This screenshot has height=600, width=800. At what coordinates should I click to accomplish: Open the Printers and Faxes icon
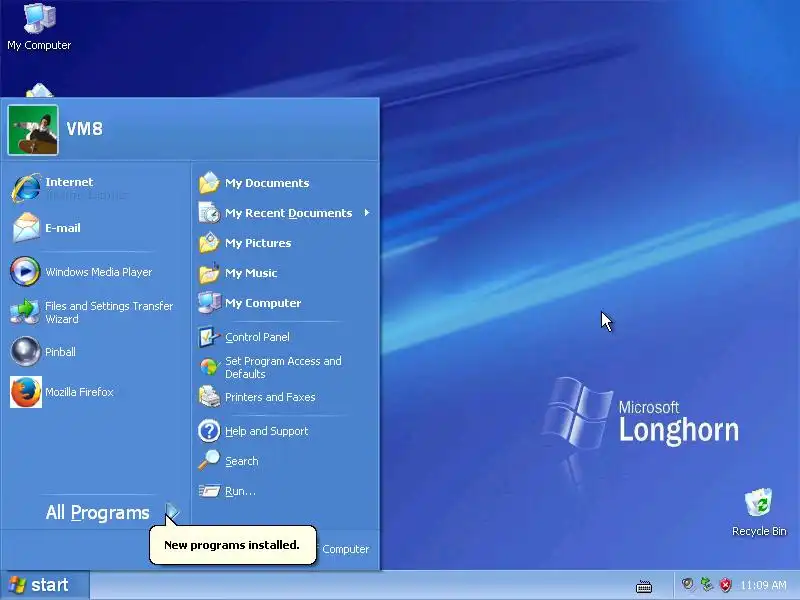click(x=209, y=396)
